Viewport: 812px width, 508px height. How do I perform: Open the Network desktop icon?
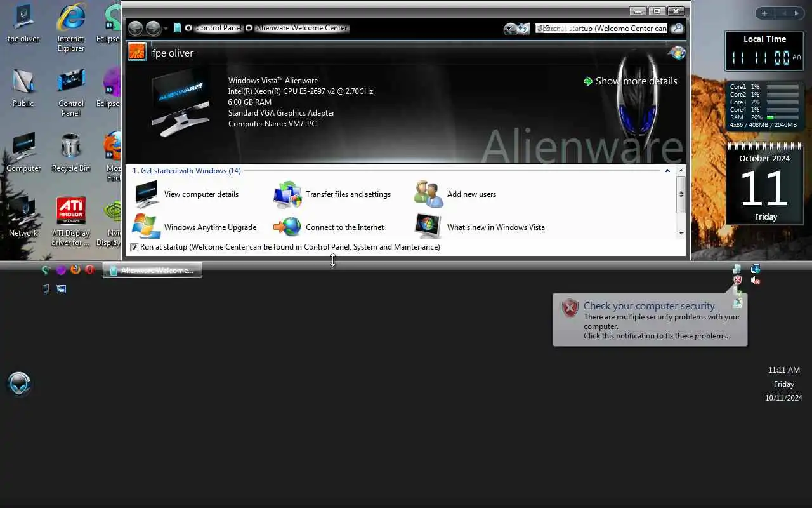coord(23,217)
